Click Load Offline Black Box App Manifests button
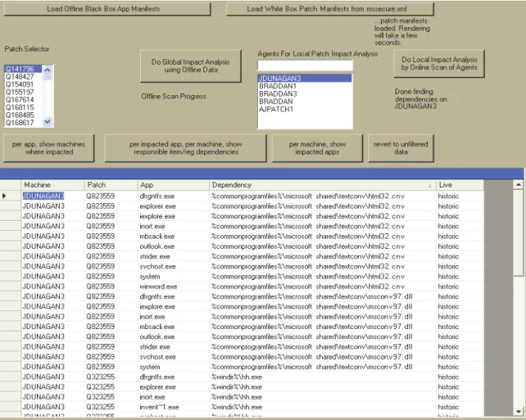 click(x=107, y=9)
